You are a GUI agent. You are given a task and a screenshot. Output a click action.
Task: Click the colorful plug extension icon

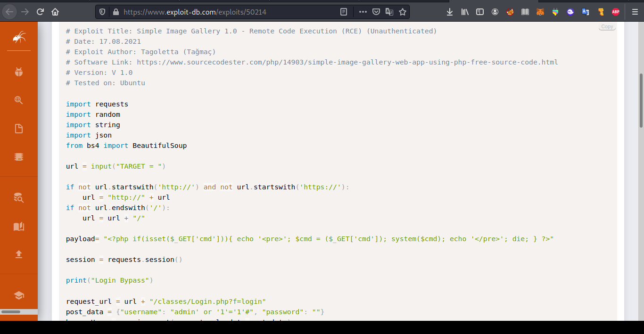(x=555, y=12)
